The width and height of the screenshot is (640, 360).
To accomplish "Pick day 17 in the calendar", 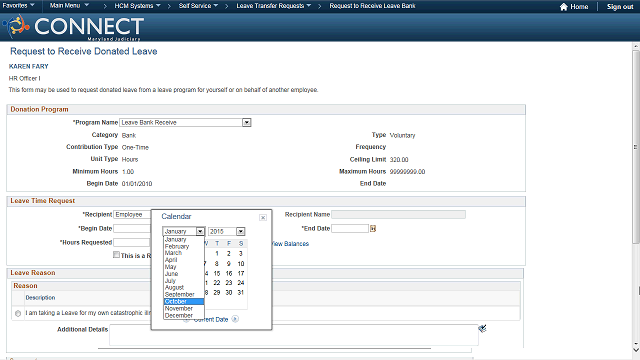I will click(x=241, y=273).
